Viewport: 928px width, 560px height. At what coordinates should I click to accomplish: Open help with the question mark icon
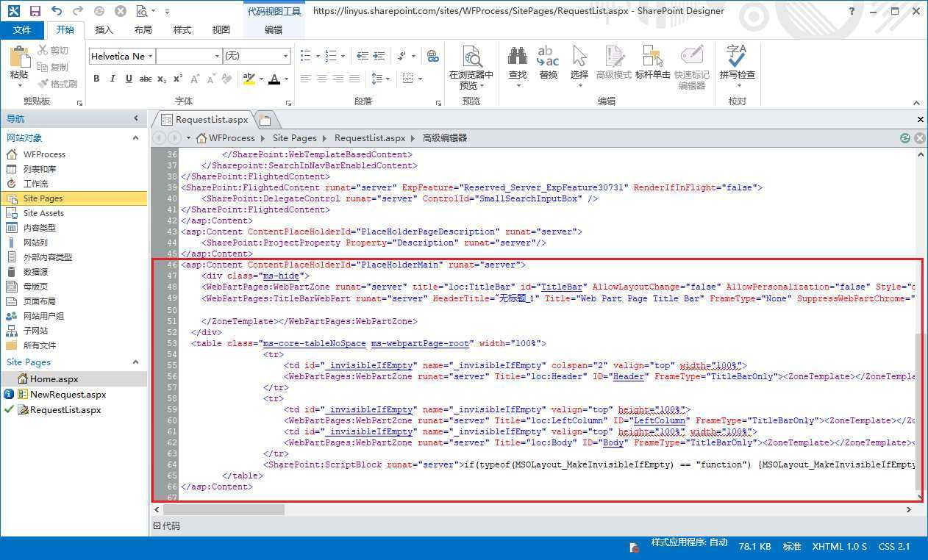(852, 11)
